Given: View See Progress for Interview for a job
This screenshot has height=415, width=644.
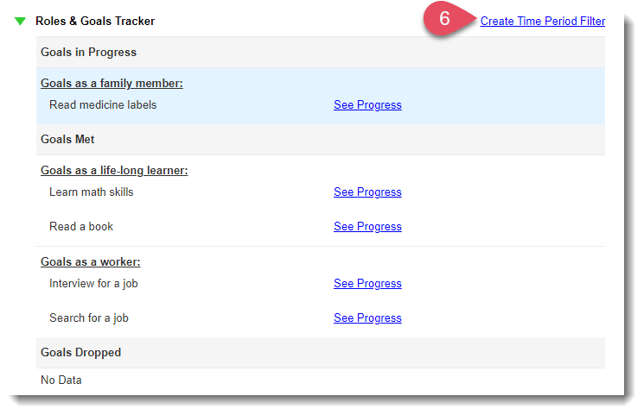Looking at the screenshot, I should (367, 284).
